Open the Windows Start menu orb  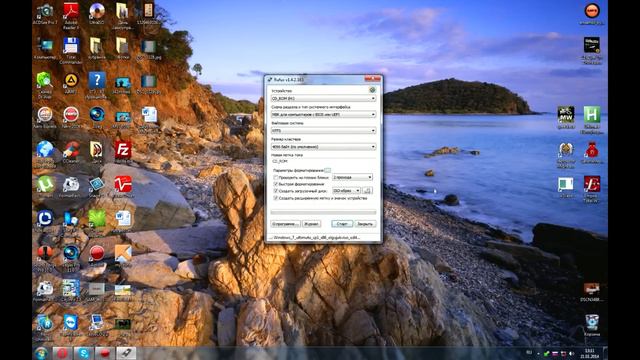click(41, 353)
